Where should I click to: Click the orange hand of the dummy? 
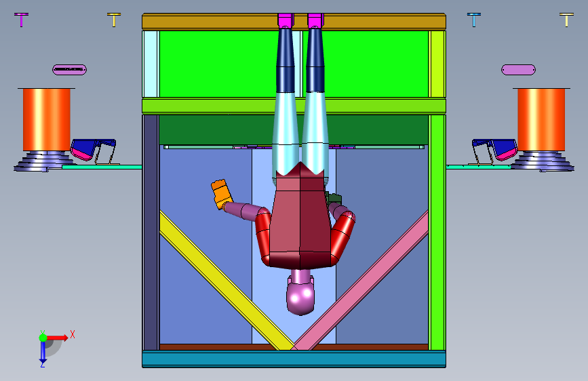(x=221, y=194)
